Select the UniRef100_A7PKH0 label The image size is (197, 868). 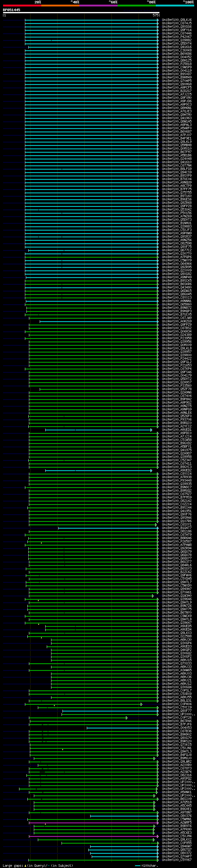pyautogui.click(x=177, y=829)
